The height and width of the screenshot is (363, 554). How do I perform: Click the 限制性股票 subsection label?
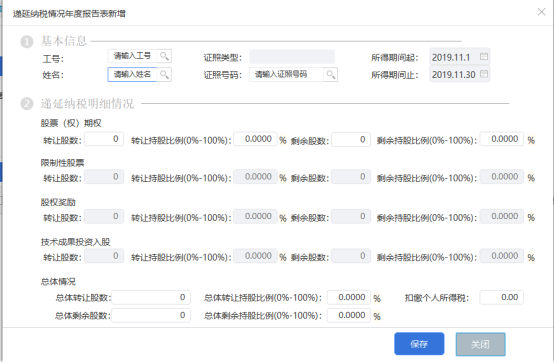pyautogui.click(x=62, y=163)
